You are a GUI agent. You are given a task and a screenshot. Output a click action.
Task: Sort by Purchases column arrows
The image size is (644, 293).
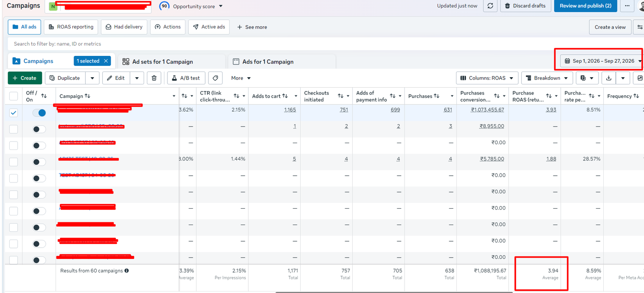point(436,96)
